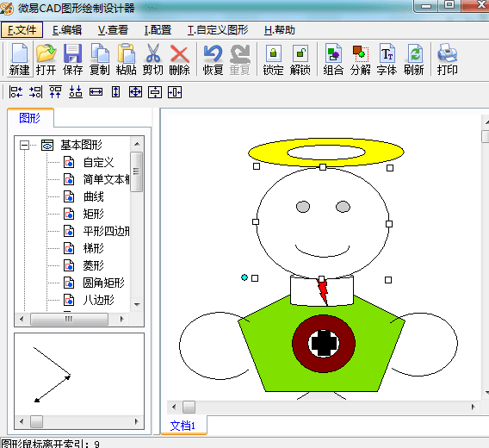489x448 pixels.
Task: Click the top-center selection handle of face
Action: 323,167
